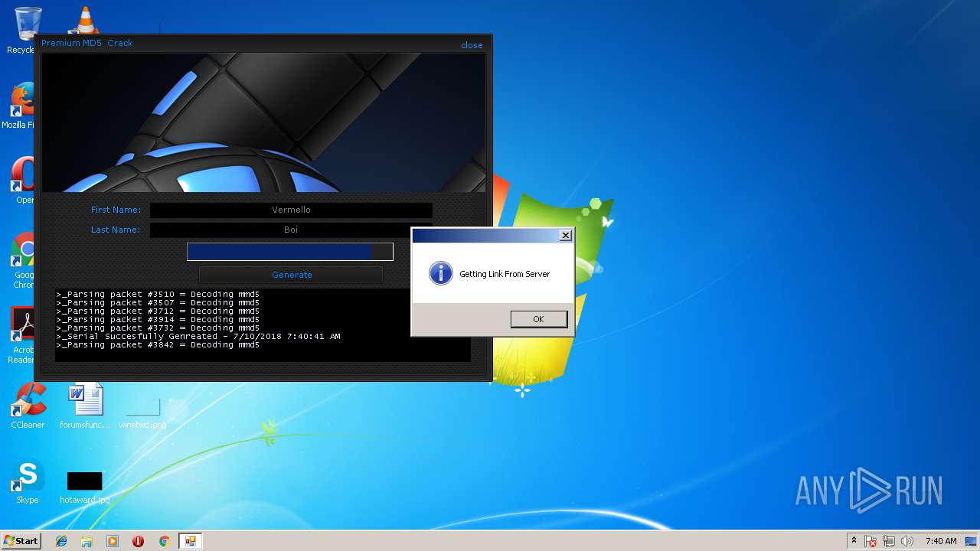Click the volume speaker tray icon
The width and height of the screenshot is (980, 551).
[x=907, y=541]
